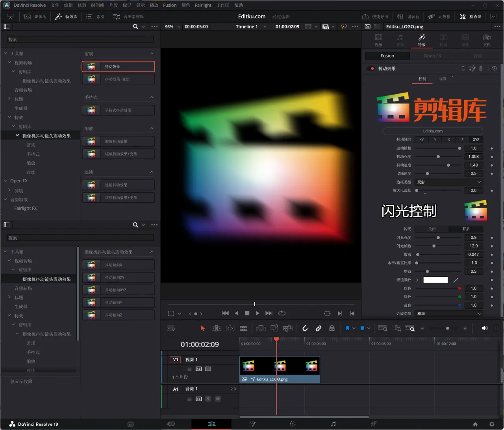Image resolution: width=504 pixels, height=430 pixels.
Task: Click the white 滤镜颜色 color swatch
Action: (435, 280)
